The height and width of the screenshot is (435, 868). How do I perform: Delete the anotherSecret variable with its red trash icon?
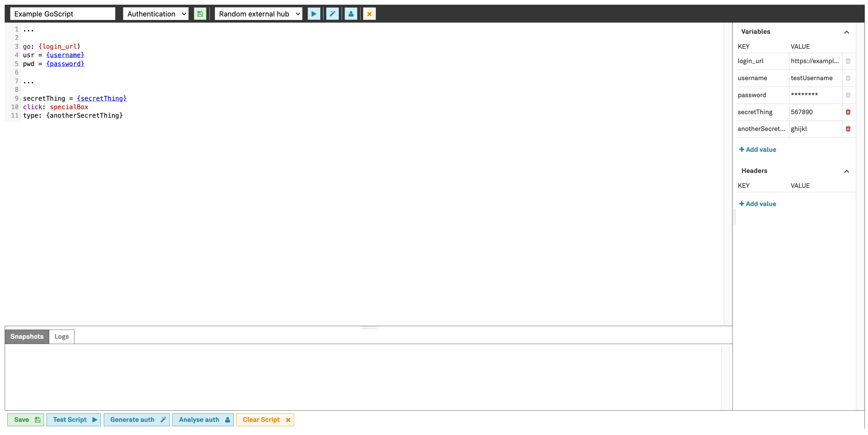point(848,129)
